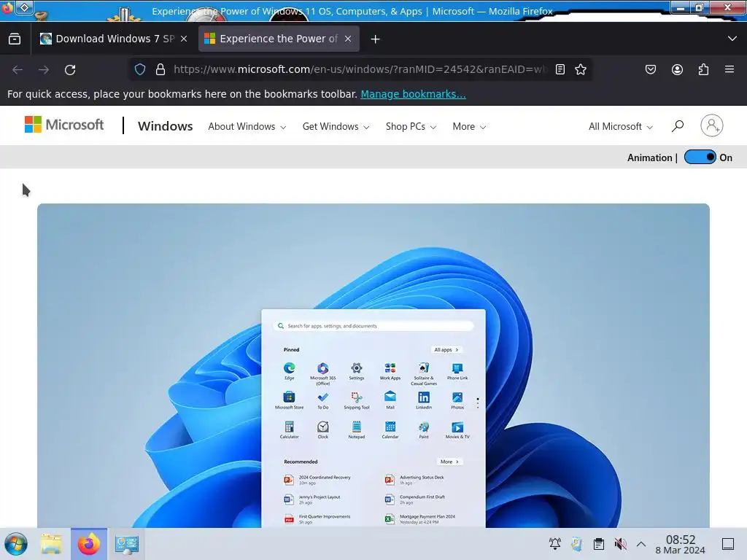
Task: Select Experience the Power of tab
Action: [279, 39]
